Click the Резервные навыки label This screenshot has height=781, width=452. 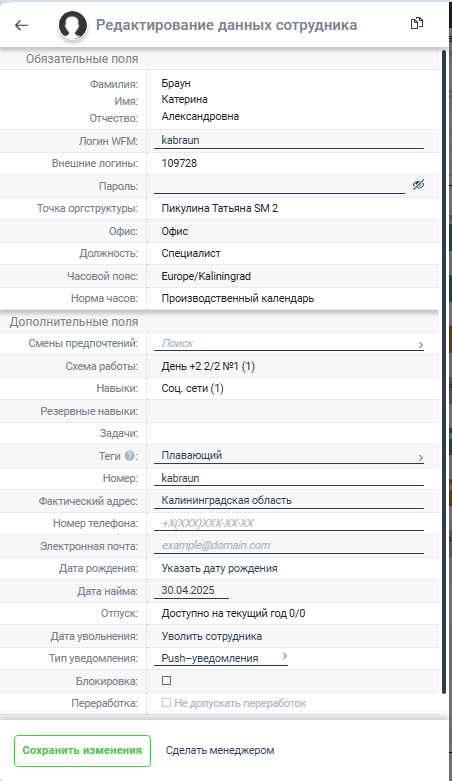(x=89, y=411)
